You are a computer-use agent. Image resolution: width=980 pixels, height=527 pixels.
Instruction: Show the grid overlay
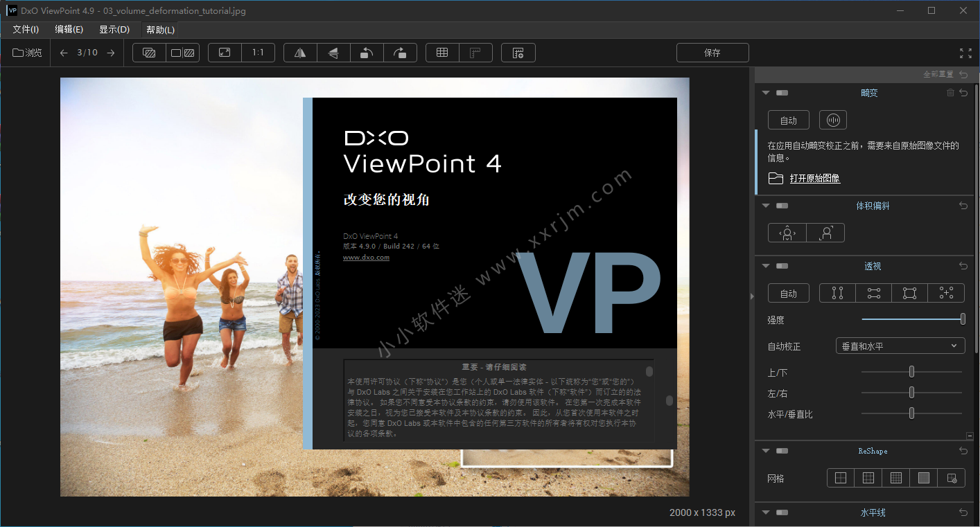(x=442, y=53)
